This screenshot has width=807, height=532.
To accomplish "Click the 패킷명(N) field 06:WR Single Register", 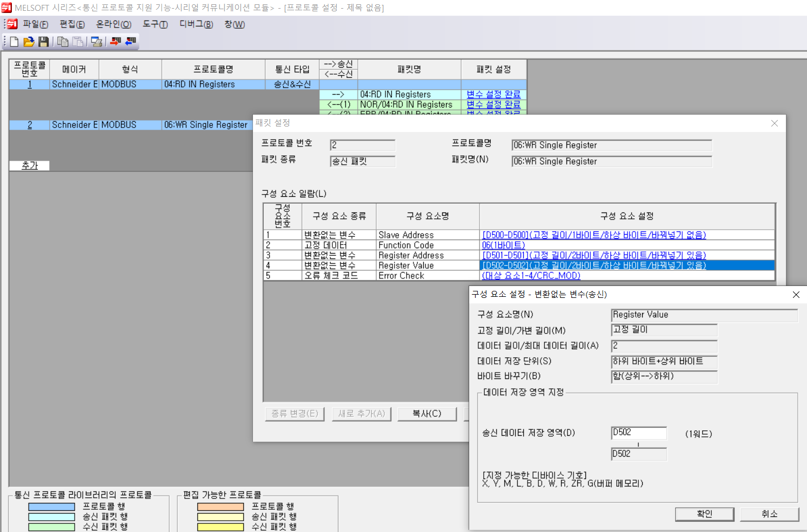I will (x=612, y=161).
